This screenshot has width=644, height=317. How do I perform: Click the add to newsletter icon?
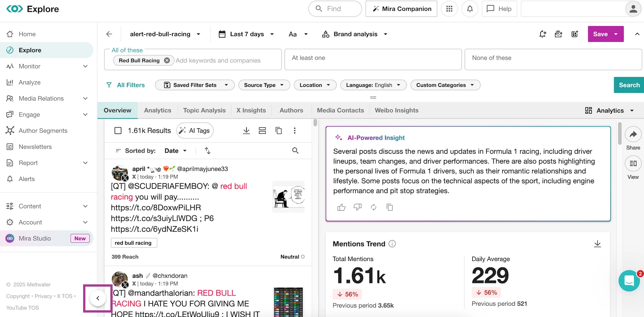coord(559,34)
